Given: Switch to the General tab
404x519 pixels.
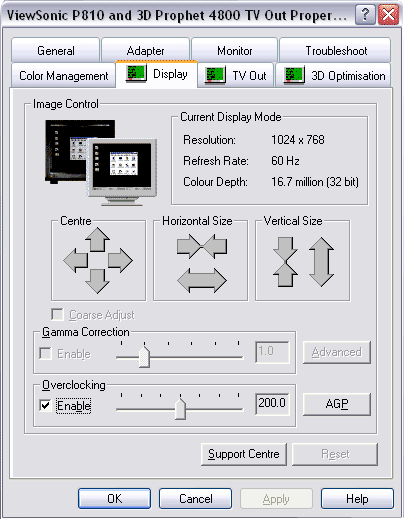Looking at the screenshot, I should (55, 51).
